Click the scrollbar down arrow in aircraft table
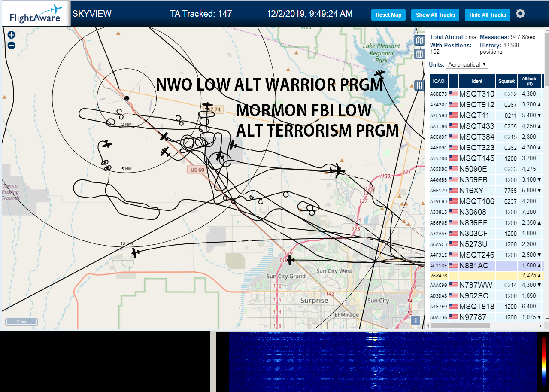Screen dimensions: 549x392 click(546, 318)
